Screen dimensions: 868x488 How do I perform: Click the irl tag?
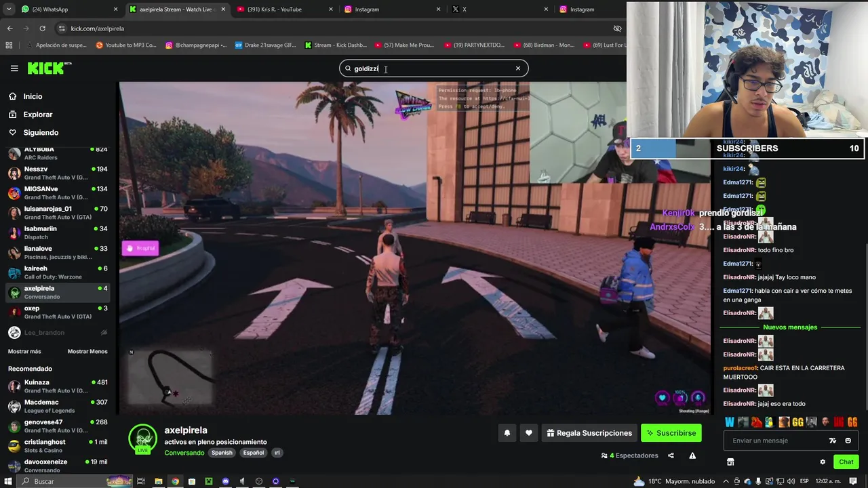click(277, 453)
